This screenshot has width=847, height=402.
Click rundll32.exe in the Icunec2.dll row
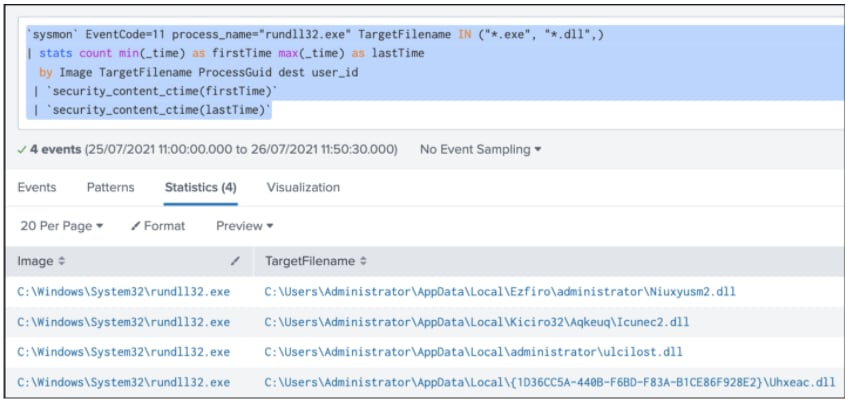[124, 323]
